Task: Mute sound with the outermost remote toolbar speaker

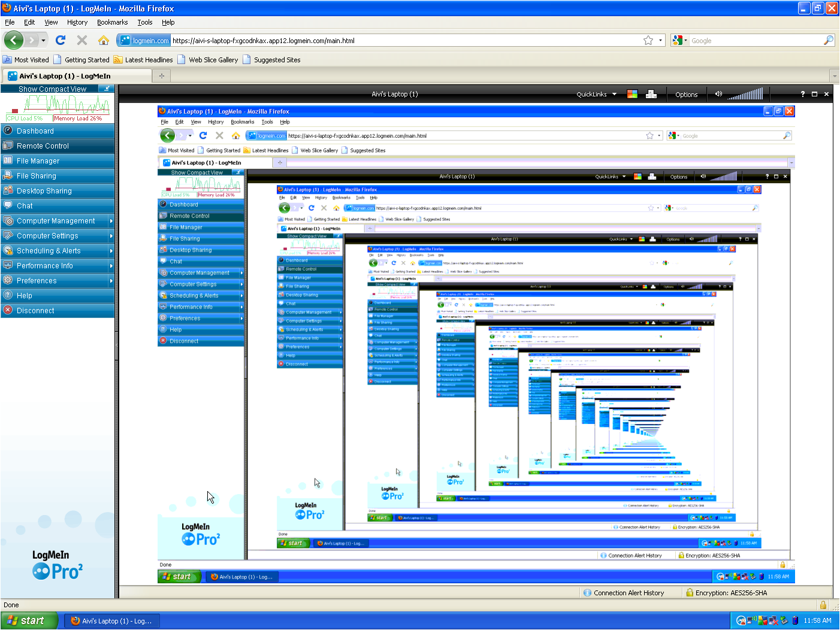Action: (x=718, y=94)
